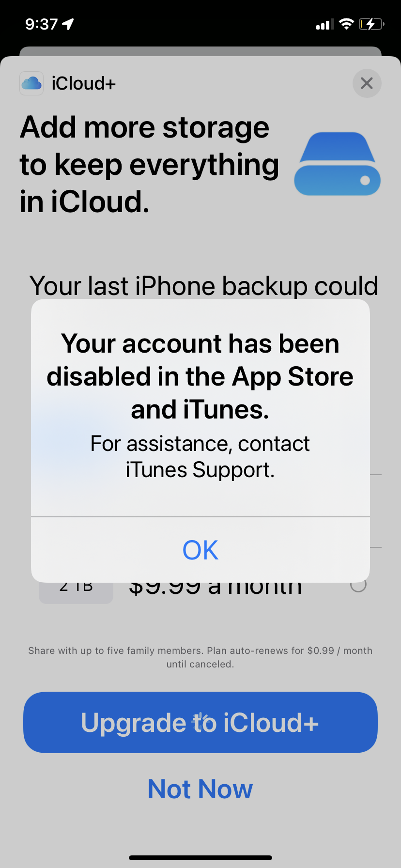
Task: Close the iCloud+ sheet with X
Action: [x=367, y=83]
